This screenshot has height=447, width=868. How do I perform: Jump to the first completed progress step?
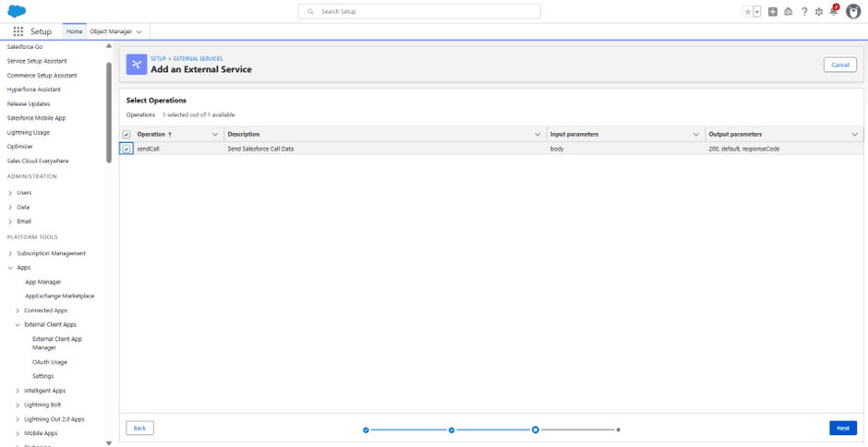366,429
